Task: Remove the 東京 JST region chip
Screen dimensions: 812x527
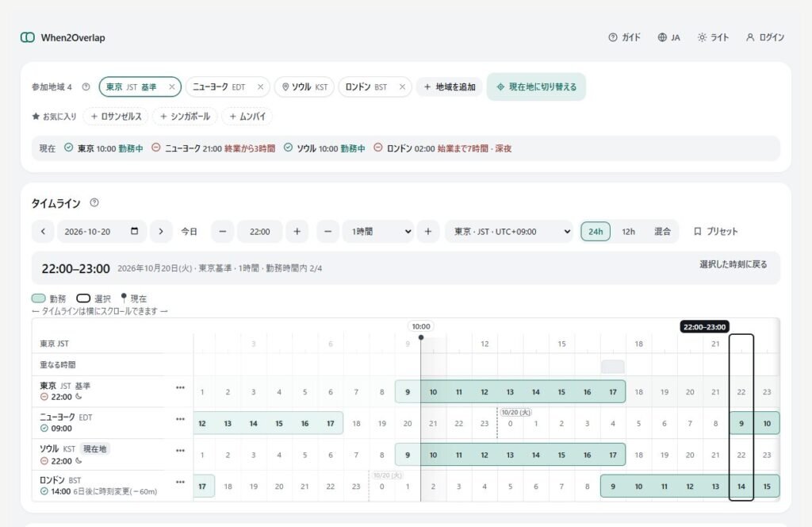Action: pos(171,87)
